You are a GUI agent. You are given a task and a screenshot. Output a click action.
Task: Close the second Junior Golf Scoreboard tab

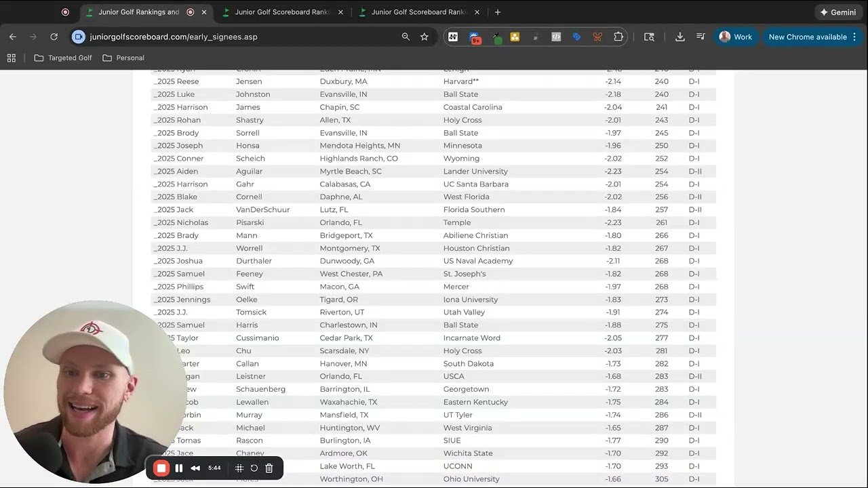pos(340,12)
